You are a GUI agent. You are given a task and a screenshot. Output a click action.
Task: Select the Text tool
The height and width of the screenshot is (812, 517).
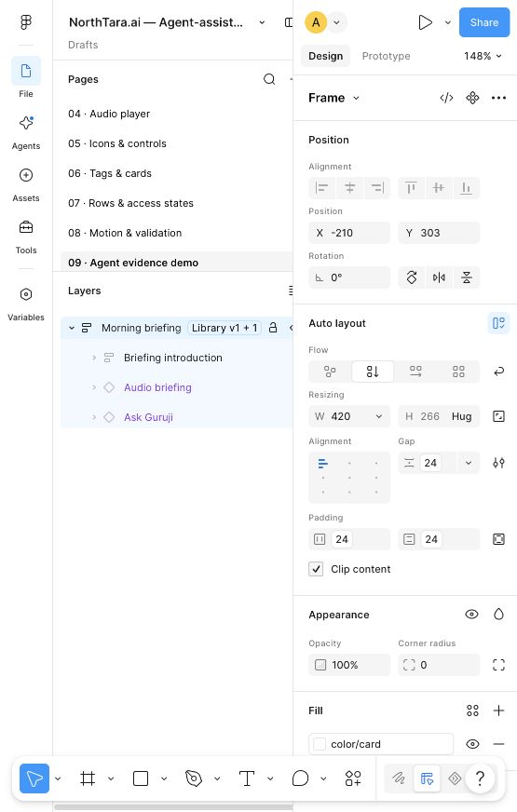click(x=247, y=778)
